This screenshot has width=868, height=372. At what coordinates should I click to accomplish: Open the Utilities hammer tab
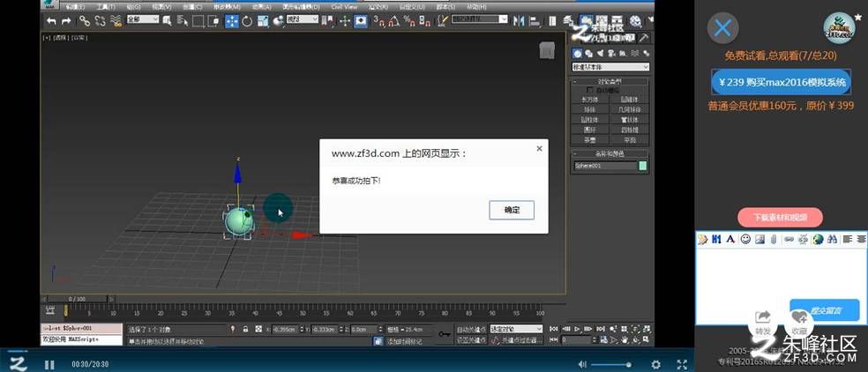[643, 38]
